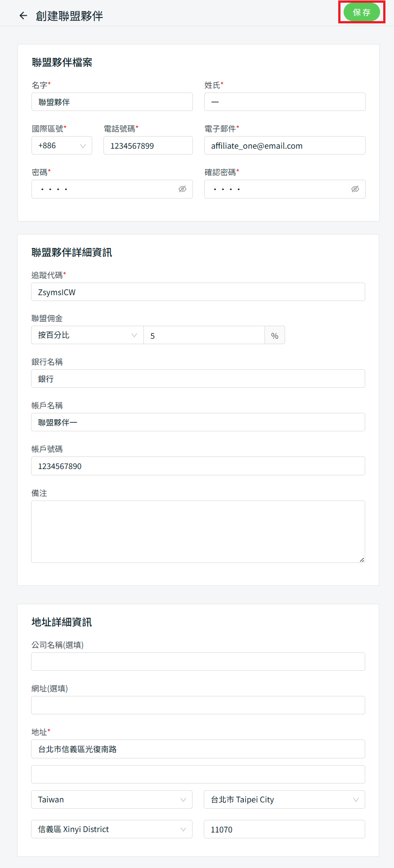Open the +886 country code dropdown
This screenshot has width=394, height=868.
62,146
